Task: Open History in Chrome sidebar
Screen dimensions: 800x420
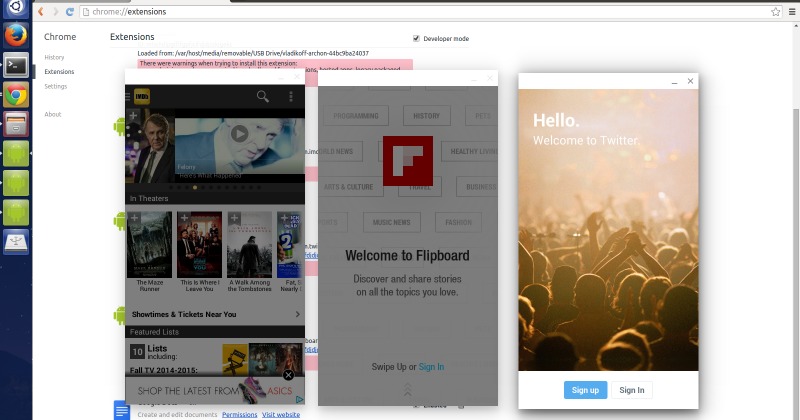Action: point(54,57)
